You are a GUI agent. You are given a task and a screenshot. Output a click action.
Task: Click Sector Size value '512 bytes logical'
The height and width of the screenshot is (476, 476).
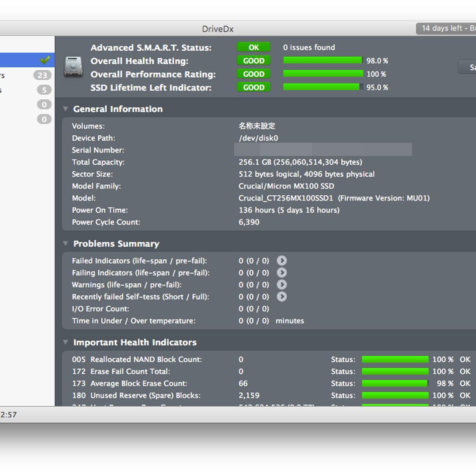coord(307,174)
